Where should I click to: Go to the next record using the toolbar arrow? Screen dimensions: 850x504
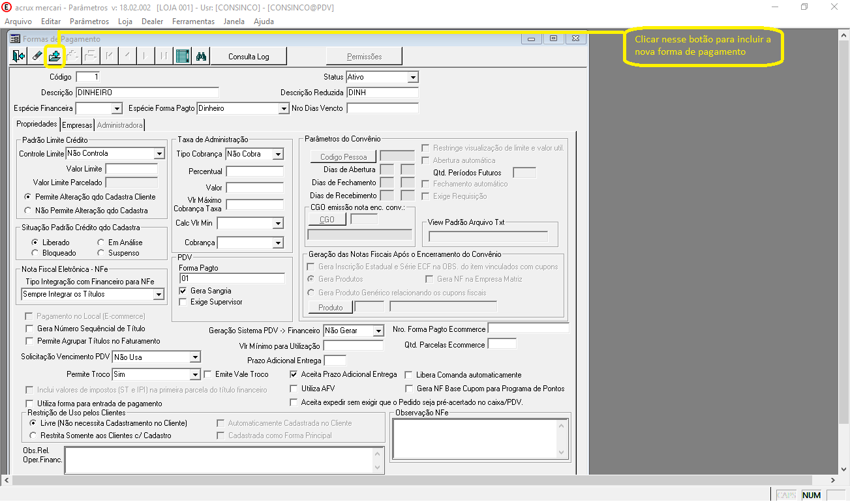[x=145, y=57]
